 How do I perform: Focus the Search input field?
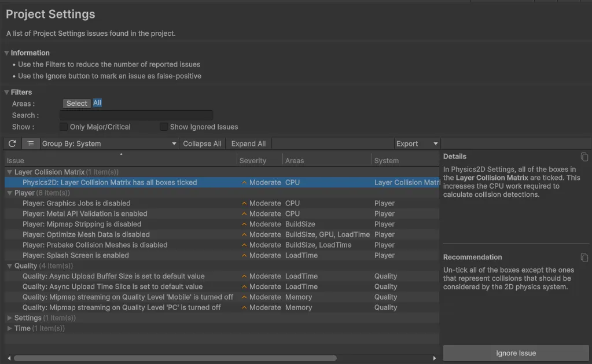136,115
